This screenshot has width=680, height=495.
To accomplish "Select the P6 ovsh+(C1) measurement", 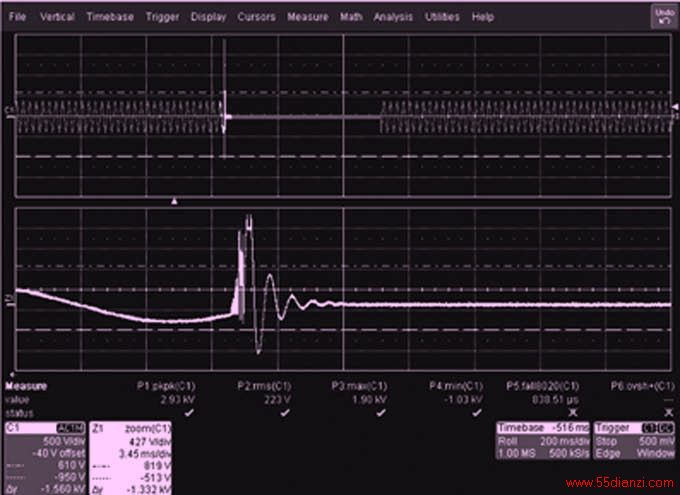I will click(643, 386).
